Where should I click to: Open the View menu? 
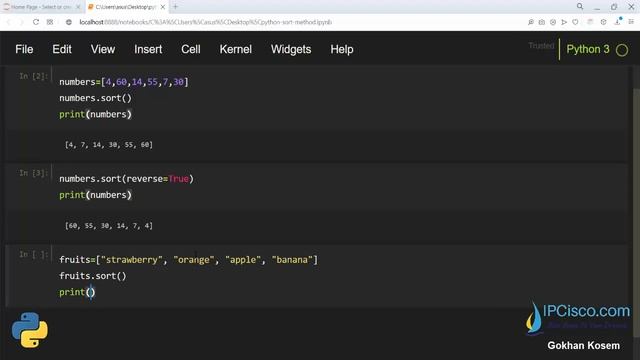pyautogui.click(x=102, y=49)
